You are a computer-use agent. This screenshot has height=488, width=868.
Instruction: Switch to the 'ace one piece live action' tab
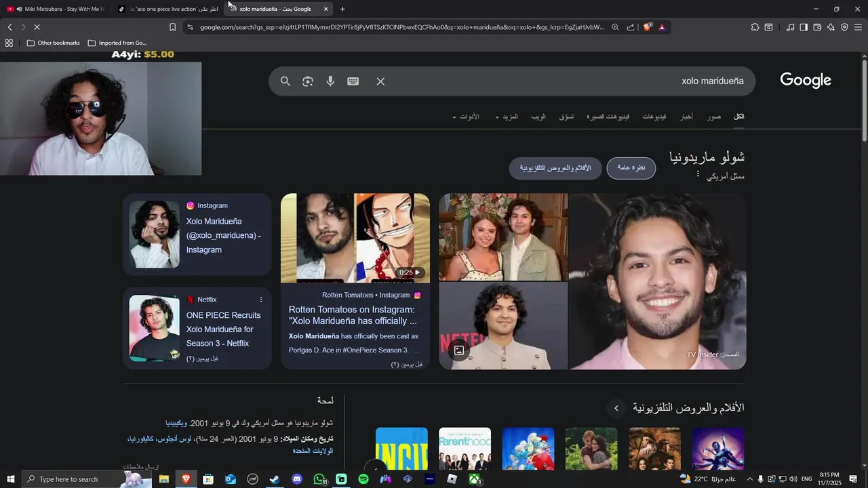170,9
